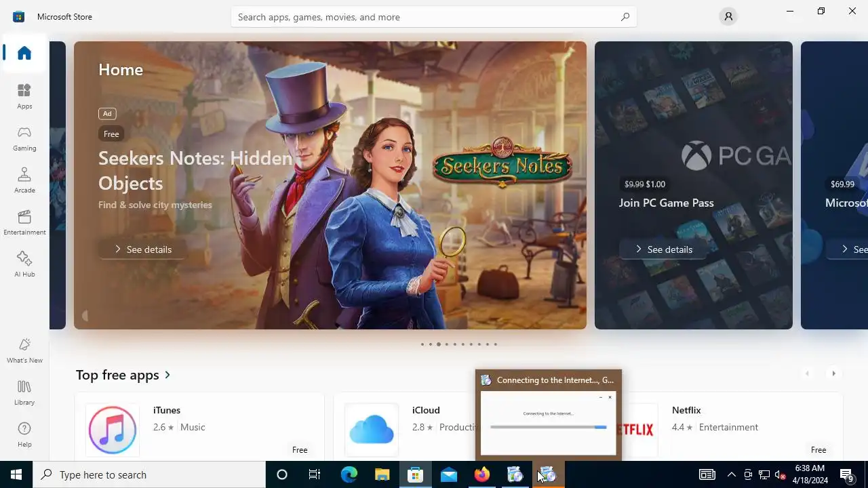868x488 pixels.
Task: Open the first installer taskbar icon
Action: point(515,474)
